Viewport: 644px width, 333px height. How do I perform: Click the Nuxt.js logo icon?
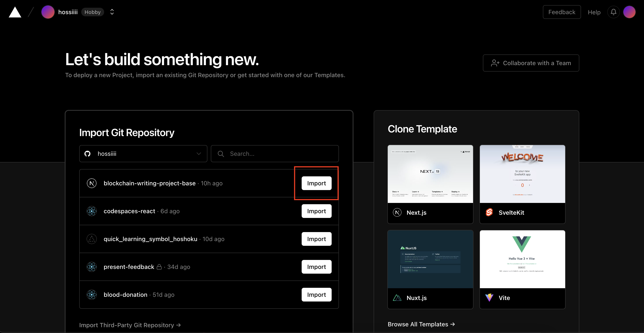click(x=397, y=297)
